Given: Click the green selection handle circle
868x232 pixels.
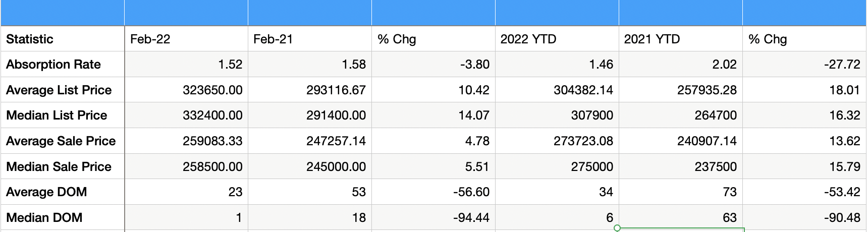Looking at the screenshot, I should (x=617, y=228).
